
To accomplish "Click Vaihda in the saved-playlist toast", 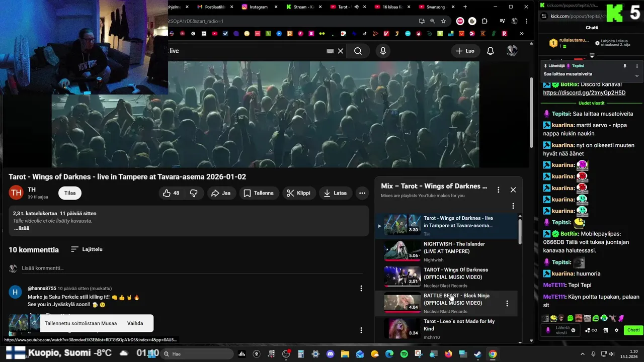I will [135, 323].
